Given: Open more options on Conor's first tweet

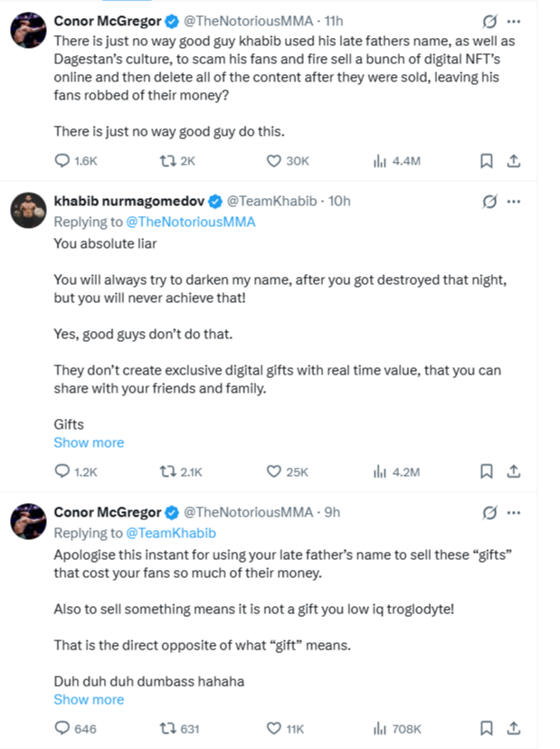Looking at the screenshot, I should [x=514, y=20].
